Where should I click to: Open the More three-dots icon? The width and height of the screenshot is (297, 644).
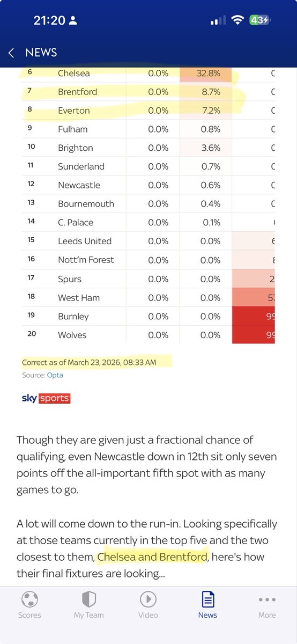pos(267,599)
